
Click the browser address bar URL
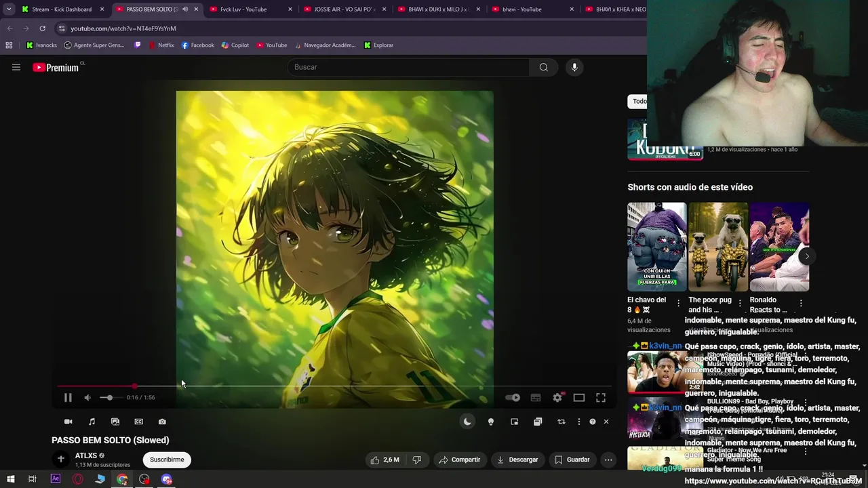[123, 28]
